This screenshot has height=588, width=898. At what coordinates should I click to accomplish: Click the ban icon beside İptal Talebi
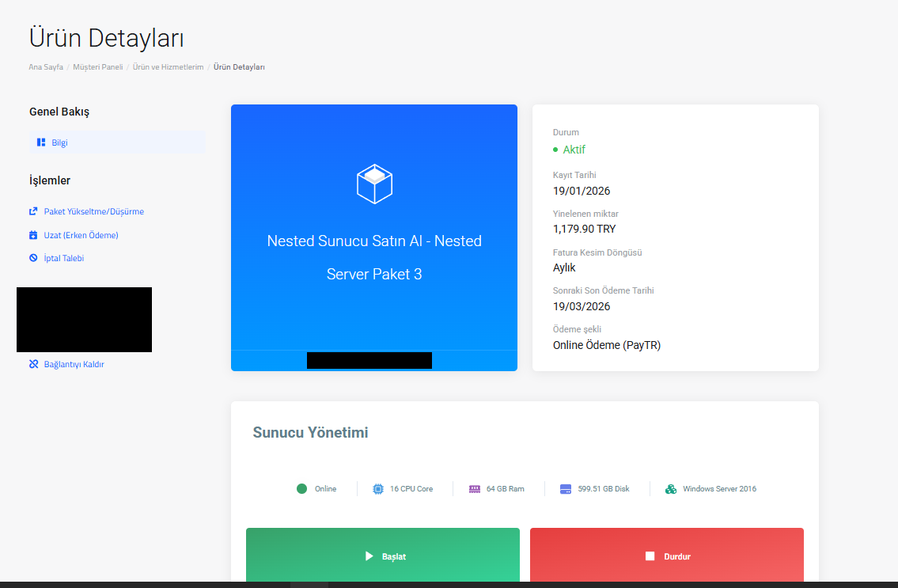click(x=33, y=258)
